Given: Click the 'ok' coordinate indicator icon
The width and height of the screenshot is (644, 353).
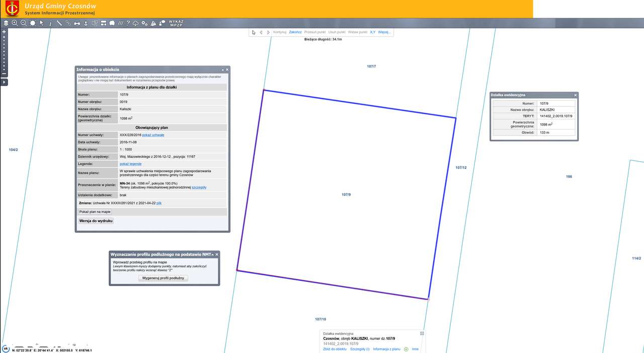Looking at the screenshot, I should (6, 348).
